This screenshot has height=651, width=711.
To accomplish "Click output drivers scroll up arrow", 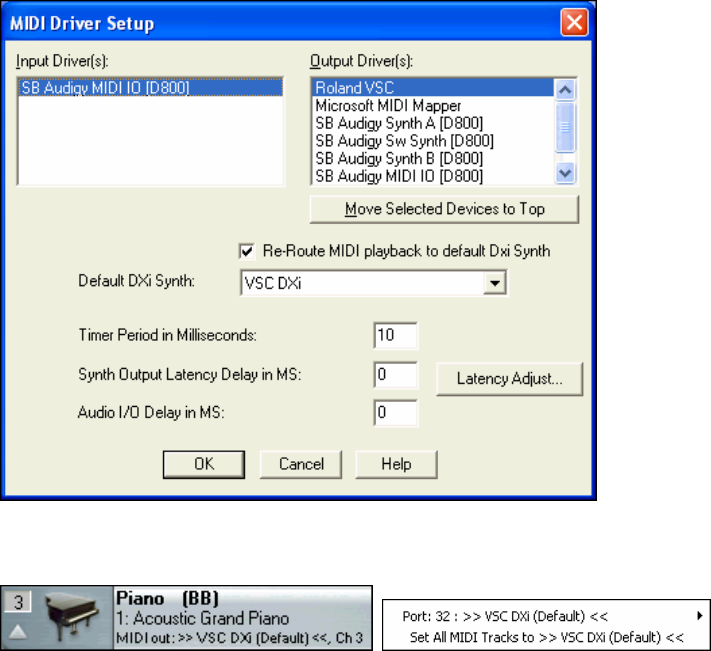I will tap(565, 90).
